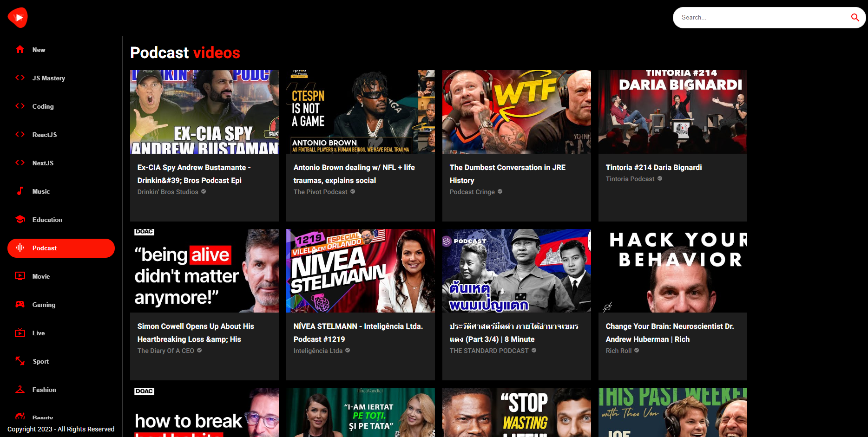Visit Drinkin' Bros Studios channel
This screenshot has width=868, height=437.
168,192
